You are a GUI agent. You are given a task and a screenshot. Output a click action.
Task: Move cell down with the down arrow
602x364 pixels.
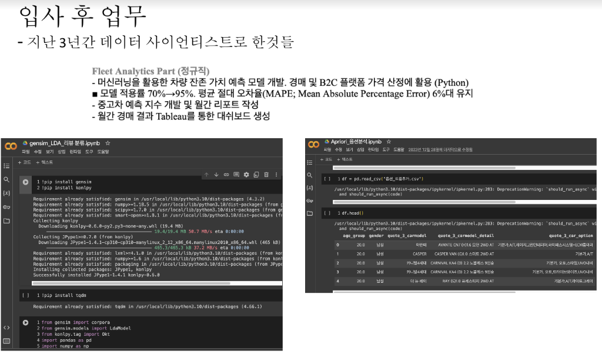[216, 175]
